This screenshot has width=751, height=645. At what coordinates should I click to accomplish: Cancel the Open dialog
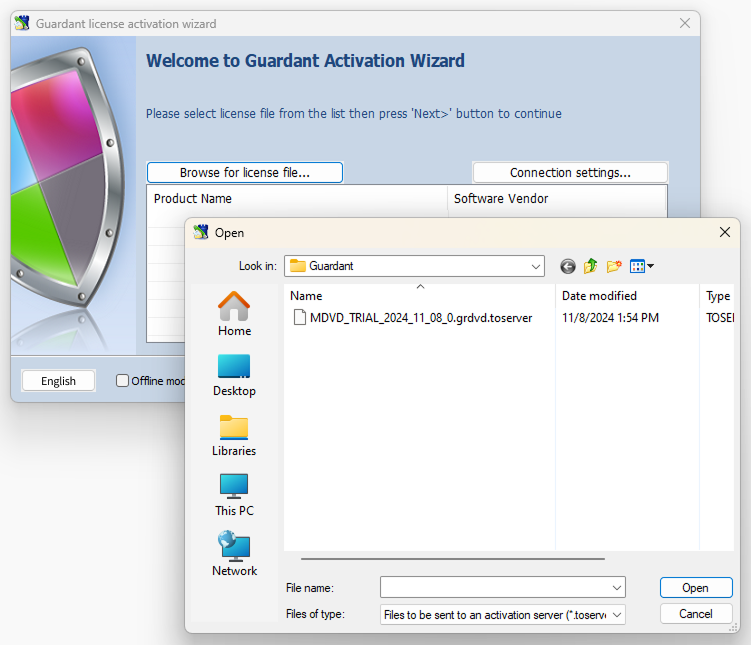tap(696, 613)
